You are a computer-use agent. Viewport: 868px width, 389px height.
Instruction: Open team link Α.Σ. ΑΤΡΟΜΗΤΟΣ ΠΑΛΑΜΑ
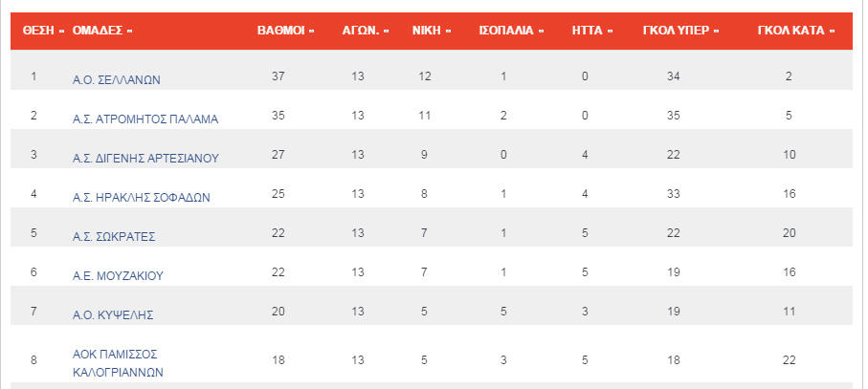point(145,119)
